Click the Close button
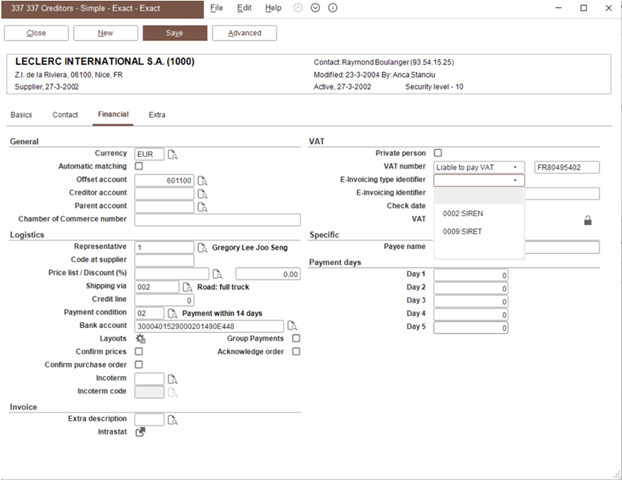The height and width of the screenshot is (480, 622). point(36,33)
